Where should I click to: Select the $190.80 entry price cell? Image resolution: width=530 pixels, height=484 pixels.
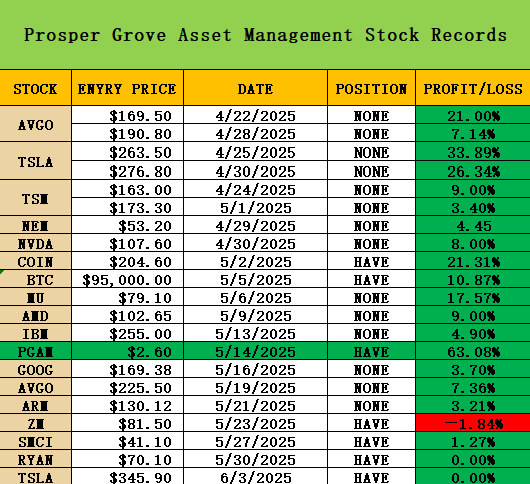point(127,133)
